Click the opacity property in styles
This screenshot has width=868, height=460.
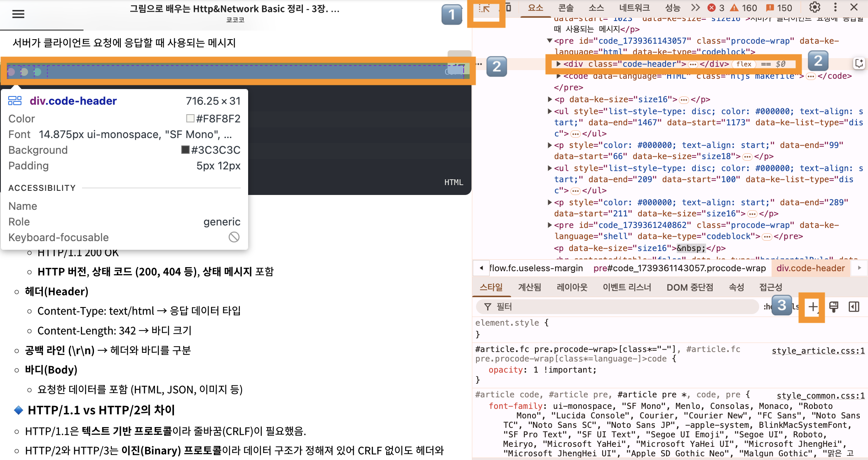coord(505,370)
